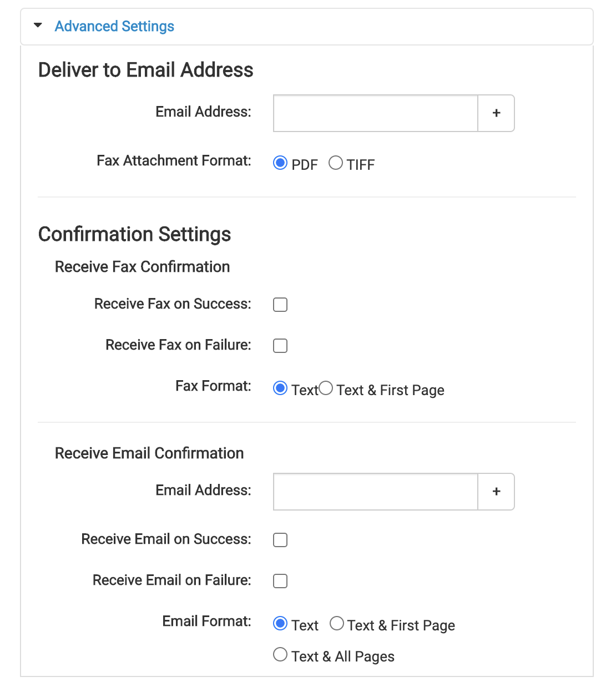Enable Receive Email on Success checkbox

click(280, 540)
